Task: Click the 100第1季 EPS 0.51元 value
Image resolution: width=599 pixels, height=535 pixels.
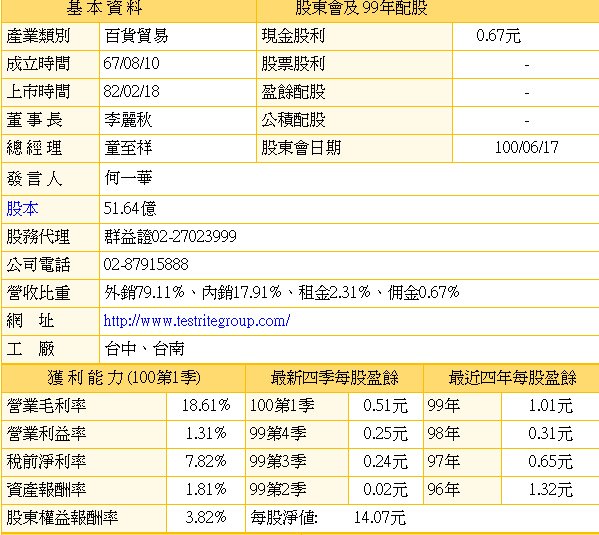Action: tap(385, 406)
